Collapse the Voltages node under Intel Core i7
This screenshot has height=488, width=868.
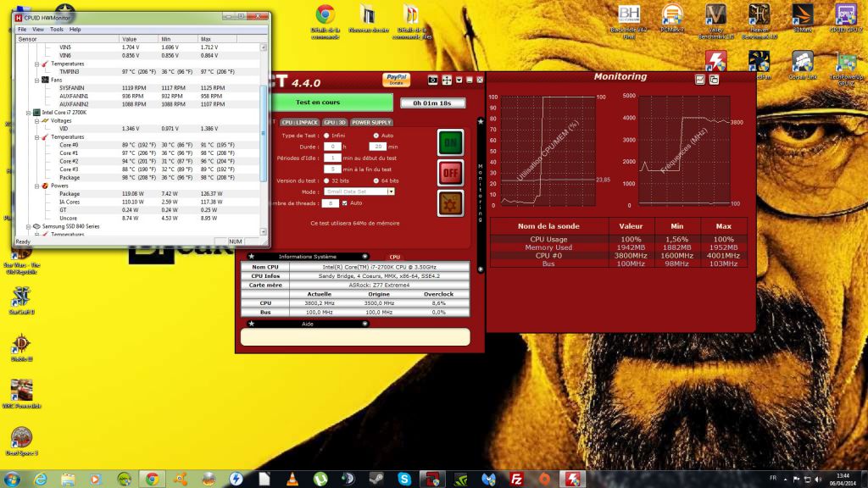[x=36, y=120]
